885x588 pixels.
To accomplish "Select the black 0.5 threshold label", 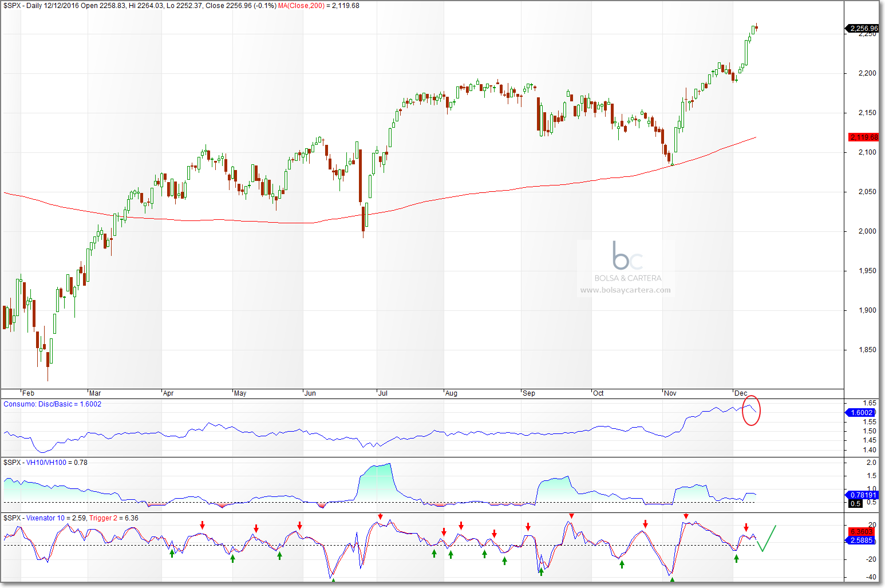I will click(855, 504).
